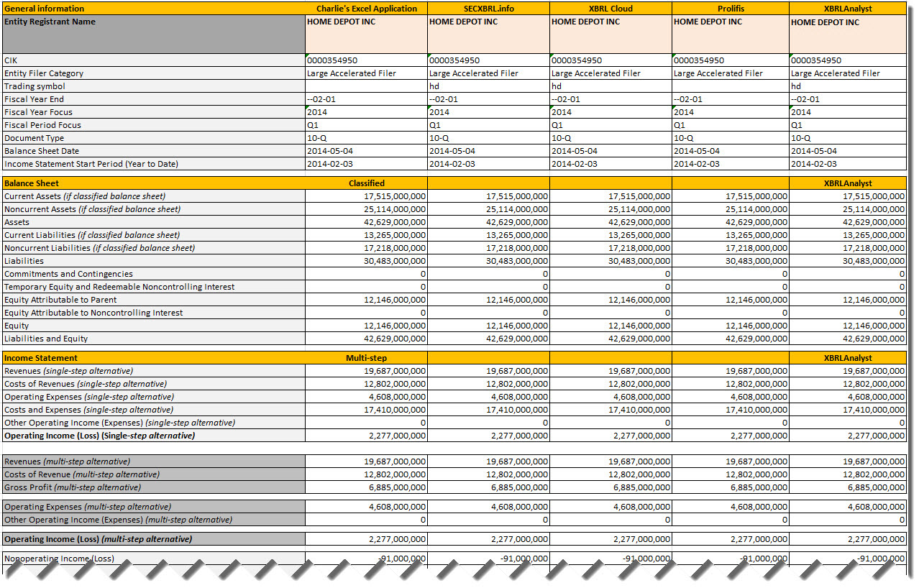Select the "Classified" cell in Balance Sheet header
The height and width of the screenshot is (588, 919).
coord(367,183)
